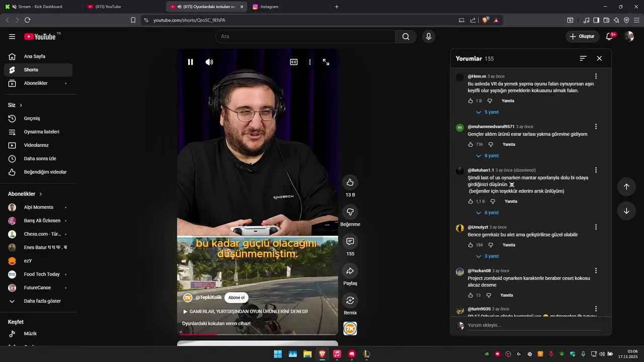
Task: Open options menu for @Hmn.m comment
Action: click(x=596, y=76)
